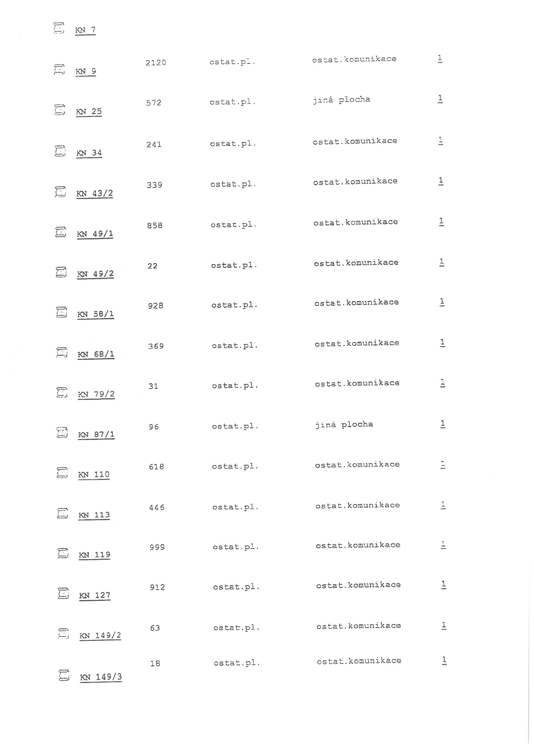Click underlined 1 in the 2120 row

point(440,59)
